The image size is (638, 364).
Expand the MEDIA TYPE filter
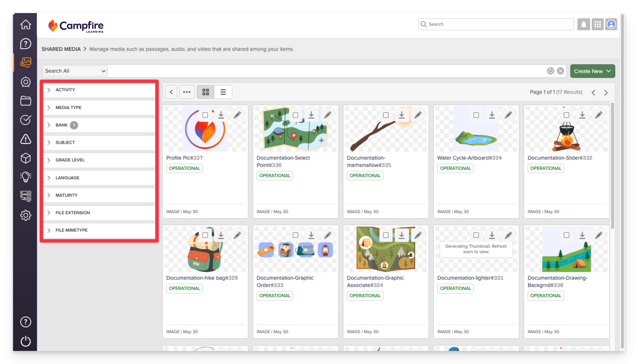(x=99, y=108)
